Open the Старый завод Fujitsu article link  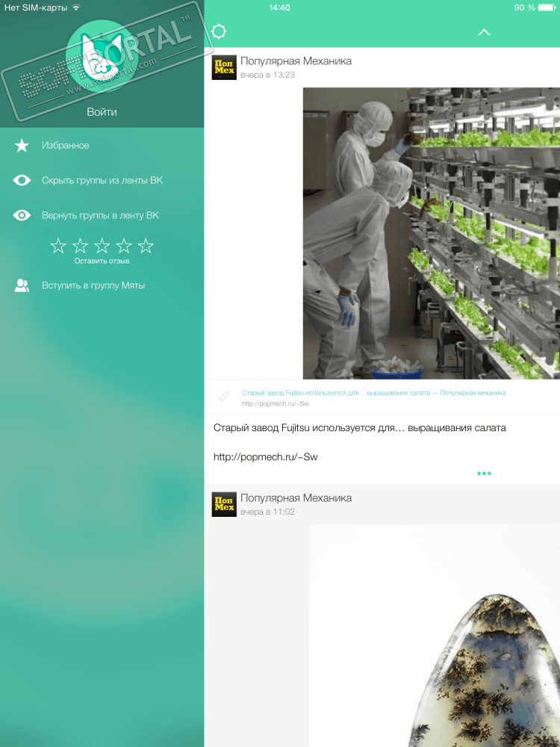(373, 393)
